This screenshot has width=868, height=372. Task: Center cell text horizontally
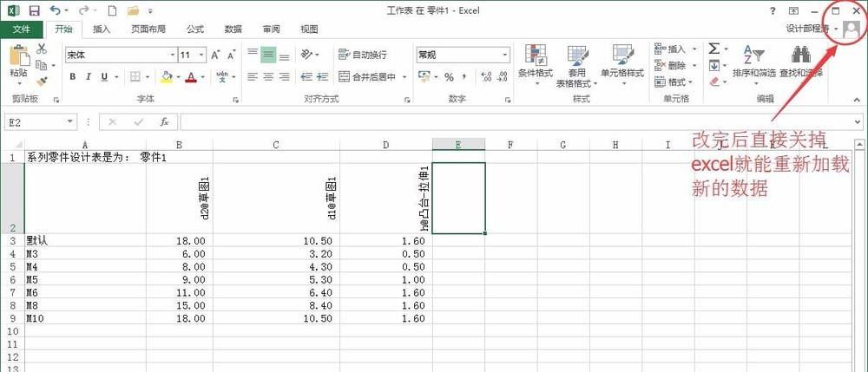tap(268, 77)
